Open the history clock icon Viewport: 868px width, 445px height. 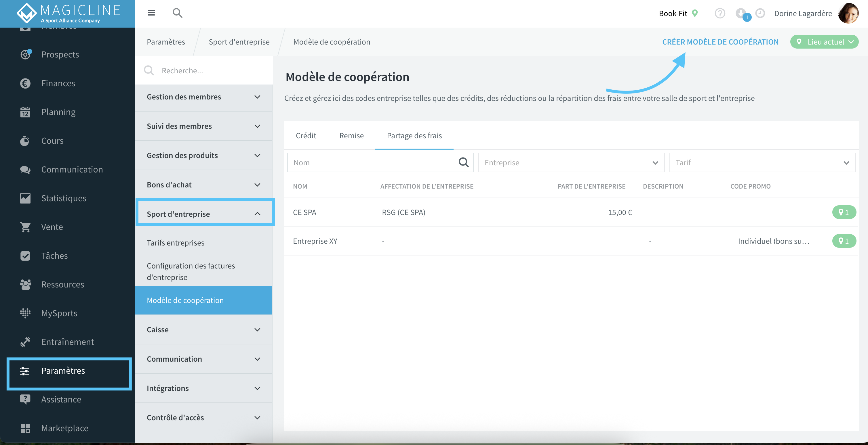click(x=760, y=13)
